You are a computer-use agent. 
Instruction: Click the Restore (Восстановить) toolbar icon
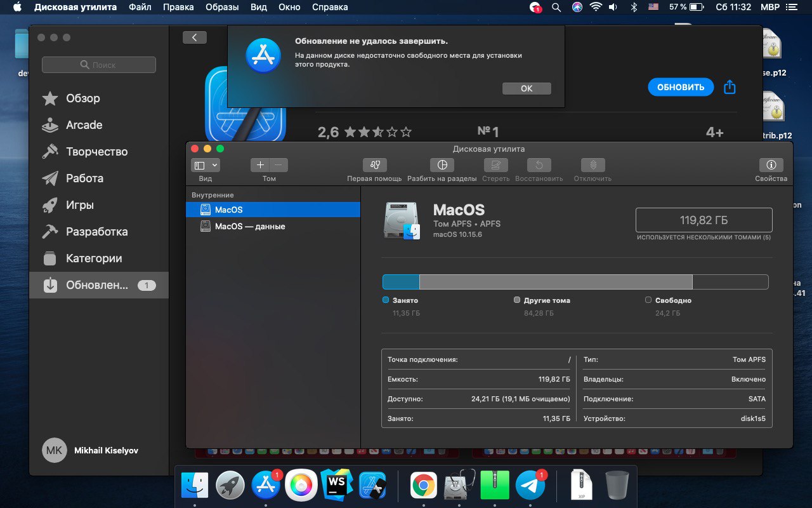pyautogui.click(x=539, y=165)
